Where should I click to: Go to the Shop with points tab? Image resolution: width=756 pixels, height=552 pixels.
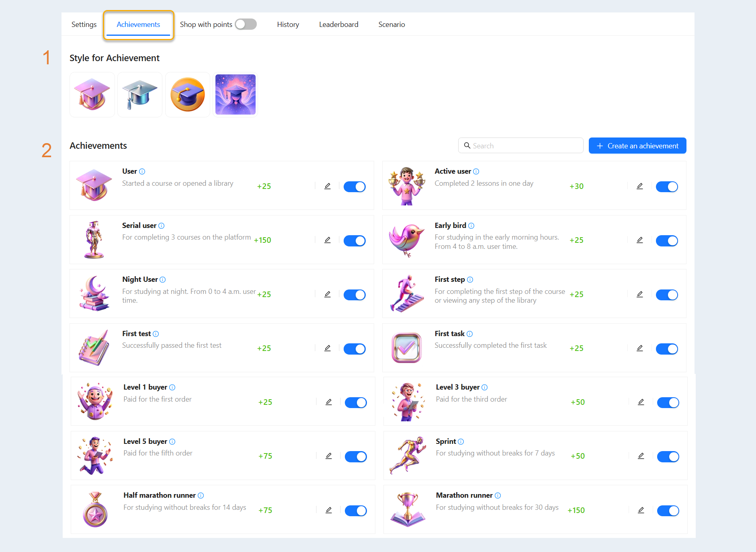[x=206, y=25]
